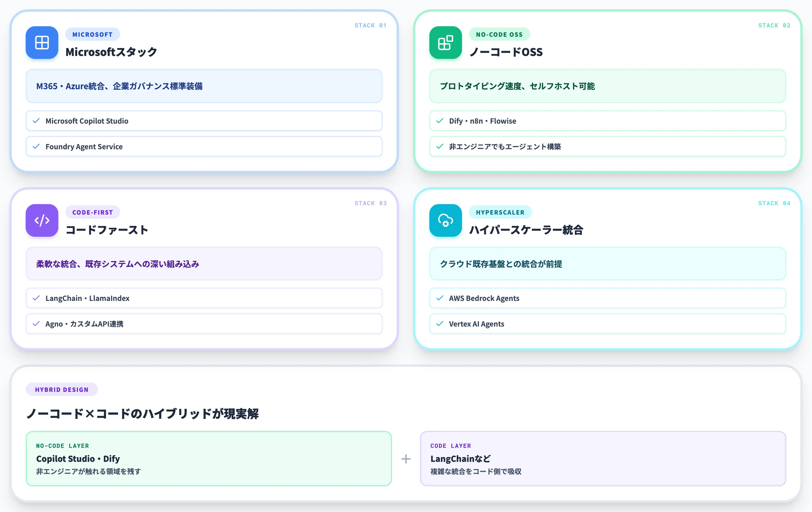The width and height of the screenshot is (812, 512).
Task: Click the green no-code OSS blocks icon
Action: pos(445,43)
